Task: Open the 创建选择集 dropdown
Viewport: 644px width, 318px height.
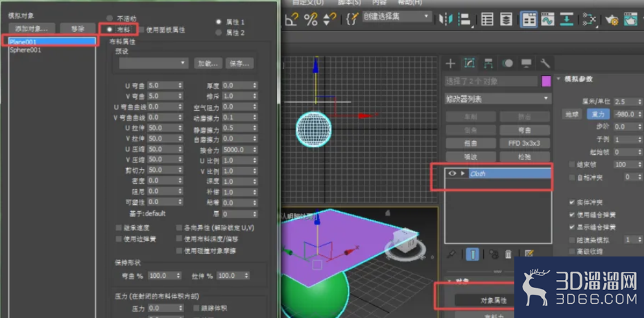Action: (x=397, y=17)
